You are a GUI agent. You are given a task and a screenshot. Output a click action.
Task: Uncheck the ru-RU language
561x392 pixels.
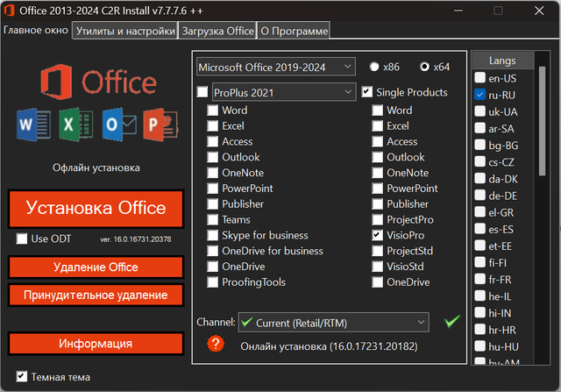(479, 95)
